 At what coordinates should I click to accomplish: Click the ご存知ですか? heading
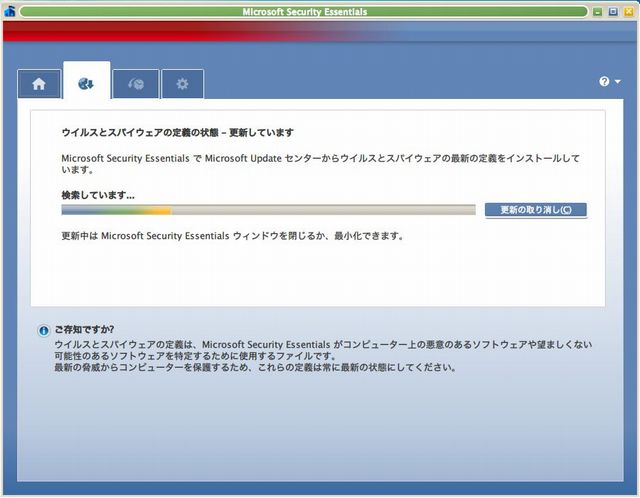click(x=84, y=329)
